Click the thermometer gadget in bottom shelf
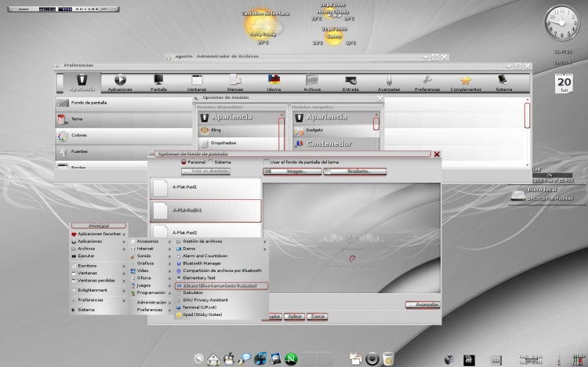588x367 pixels. [x=559, y=359]
